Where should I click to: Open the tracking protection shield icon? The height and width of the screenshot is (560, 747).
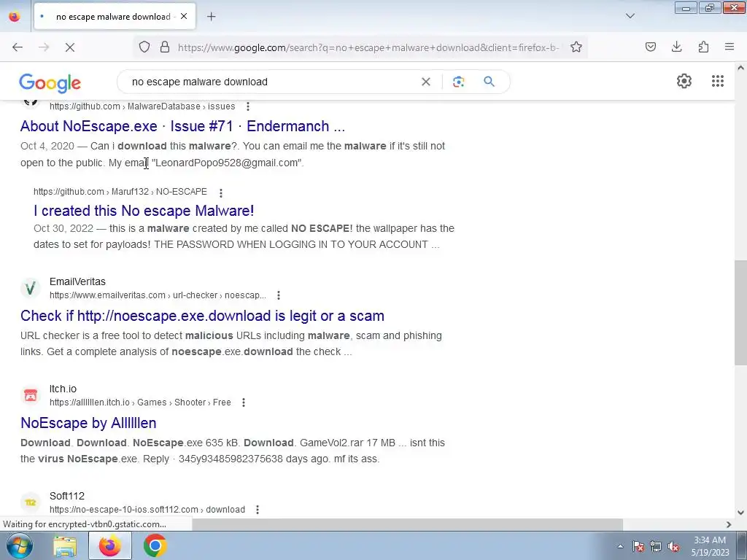pyautogui.click(x=144, y=47)
